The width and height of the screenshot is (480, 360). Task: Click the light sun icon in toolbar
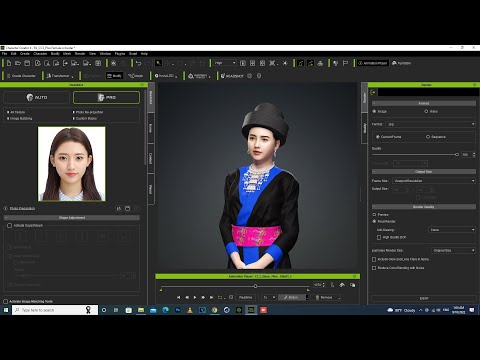pyautogui.click(x=285, y=63)
